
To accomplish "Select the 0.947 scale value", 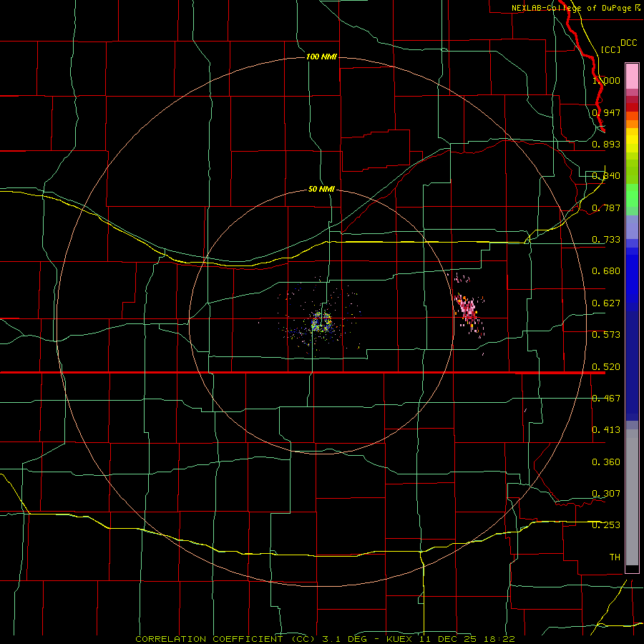I will [x=606, y=112].
